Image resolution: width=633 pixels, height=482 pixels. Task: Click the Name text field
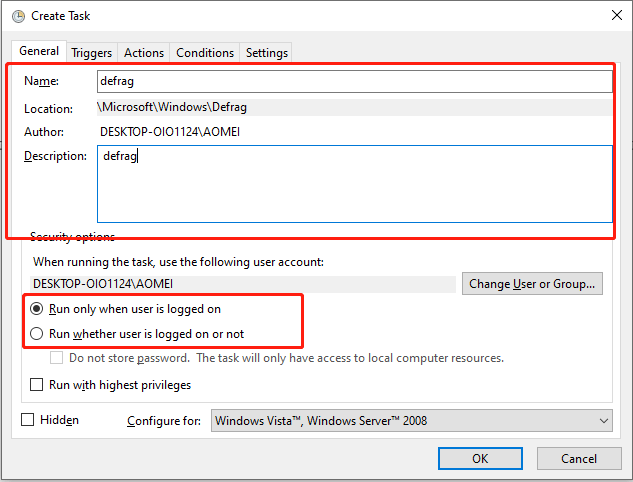(x=354, y=81)
